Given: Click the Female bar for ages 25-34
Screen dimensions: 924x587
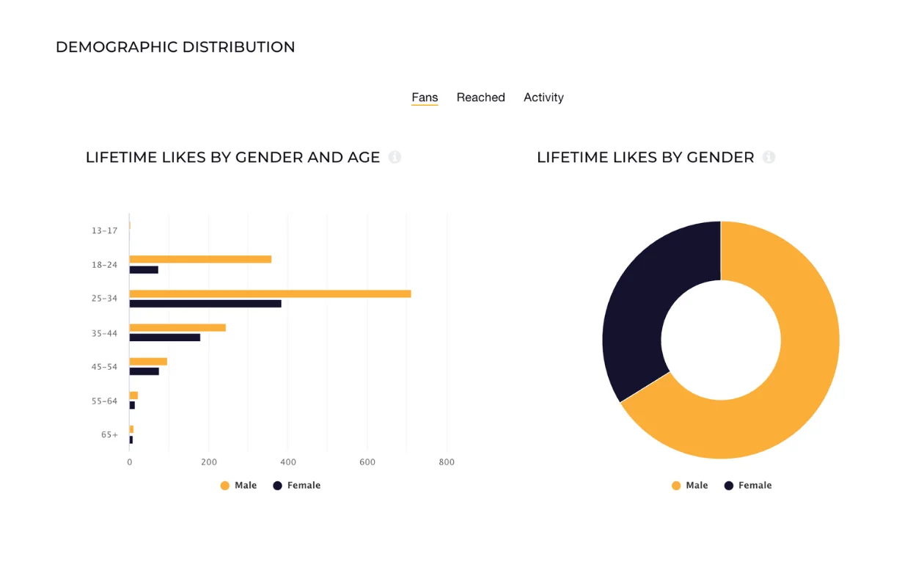Looking at the screenshot, I should (x=205, y=304).
